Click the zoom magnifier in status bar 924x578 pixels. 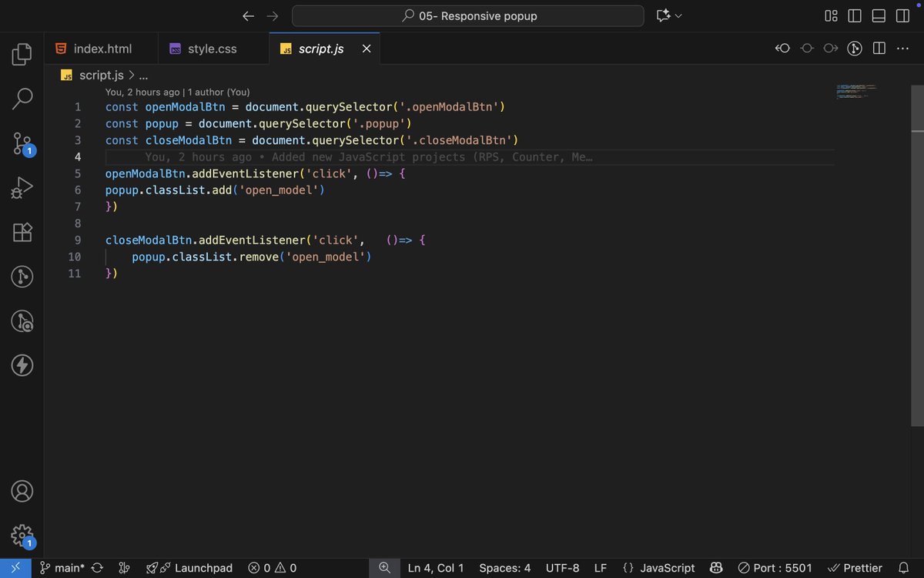click(x=384, y=568)
